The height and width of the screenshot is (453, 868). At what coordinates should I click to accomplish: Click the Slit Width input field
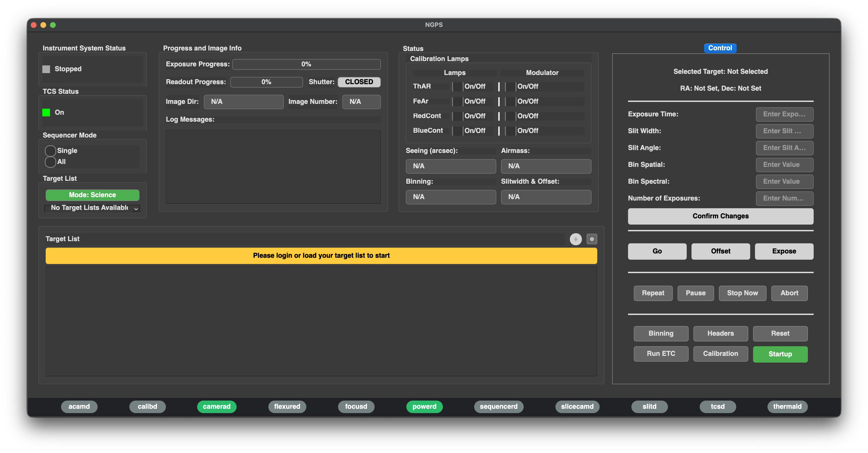[x=784, y=131]
